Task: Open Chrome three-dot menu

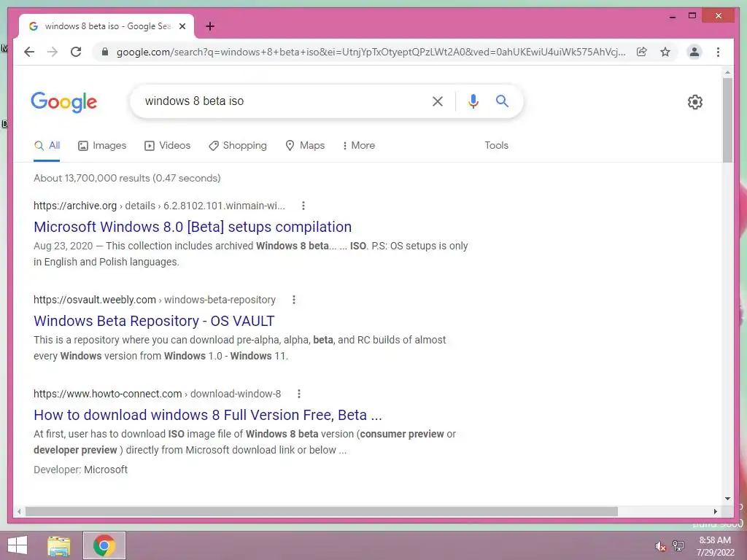Action: (718, 52)
